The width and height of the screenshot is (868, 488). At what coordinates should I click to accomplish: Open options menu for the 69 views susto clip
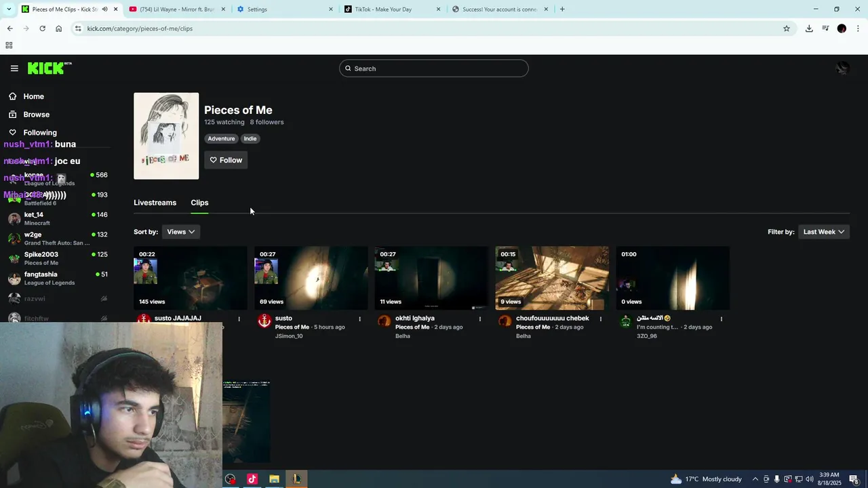pyautogui.click(x=359, y=319)
